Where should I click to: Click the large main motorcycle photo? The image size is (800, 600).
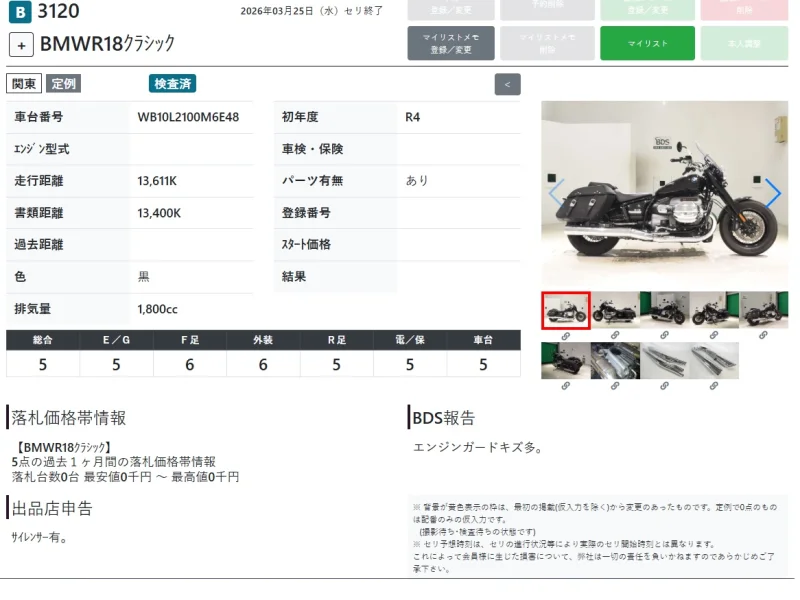(664, 194)
